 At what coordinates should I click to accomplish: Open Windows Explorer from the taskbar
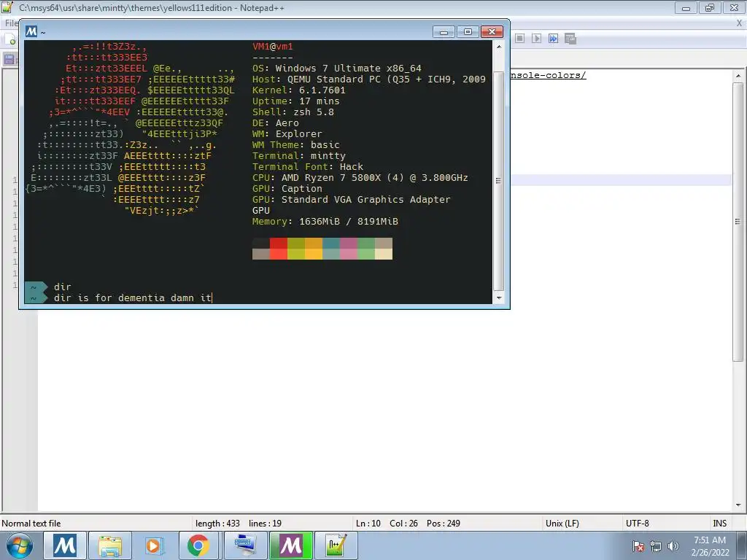(x=110, y=545)
